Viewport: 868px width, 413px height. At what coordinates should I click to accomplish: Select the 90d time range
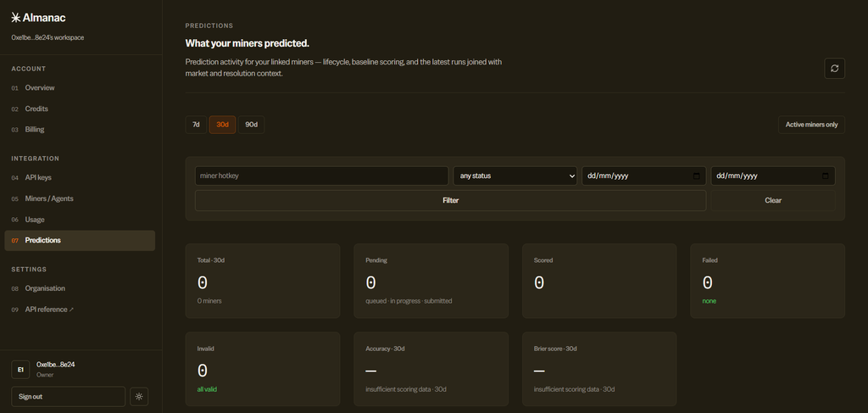click(251, 125)
